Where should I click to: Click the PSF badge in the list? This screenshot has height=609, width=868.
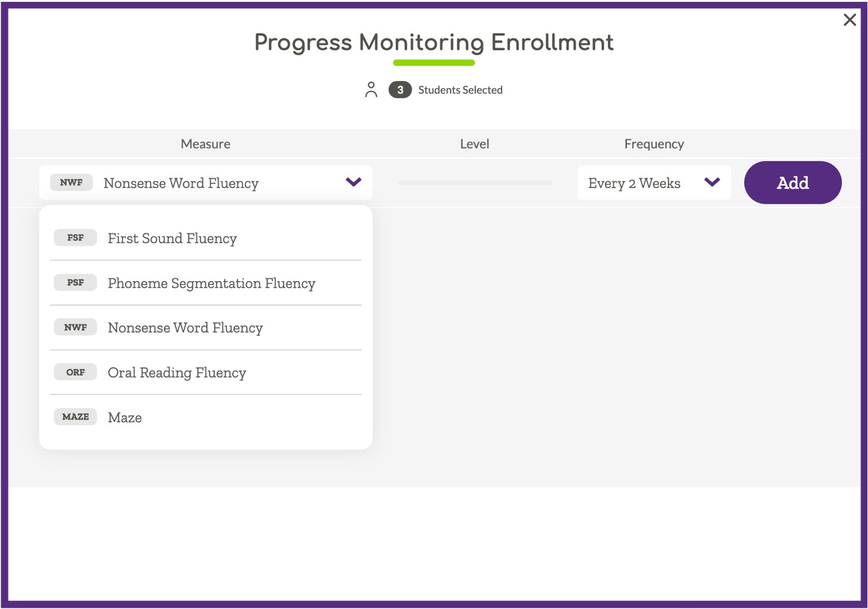point(76,282)
